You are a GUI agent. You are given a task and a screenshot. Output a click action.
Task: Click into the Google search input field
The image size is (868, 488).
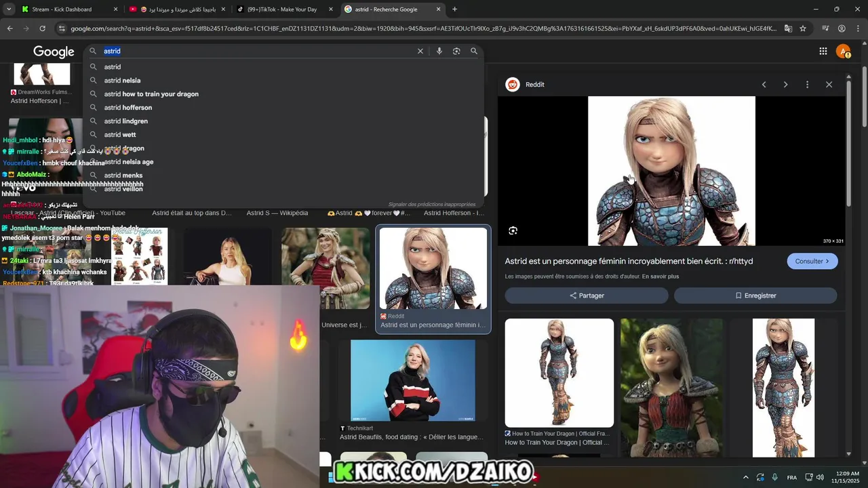tap(258, 51)
